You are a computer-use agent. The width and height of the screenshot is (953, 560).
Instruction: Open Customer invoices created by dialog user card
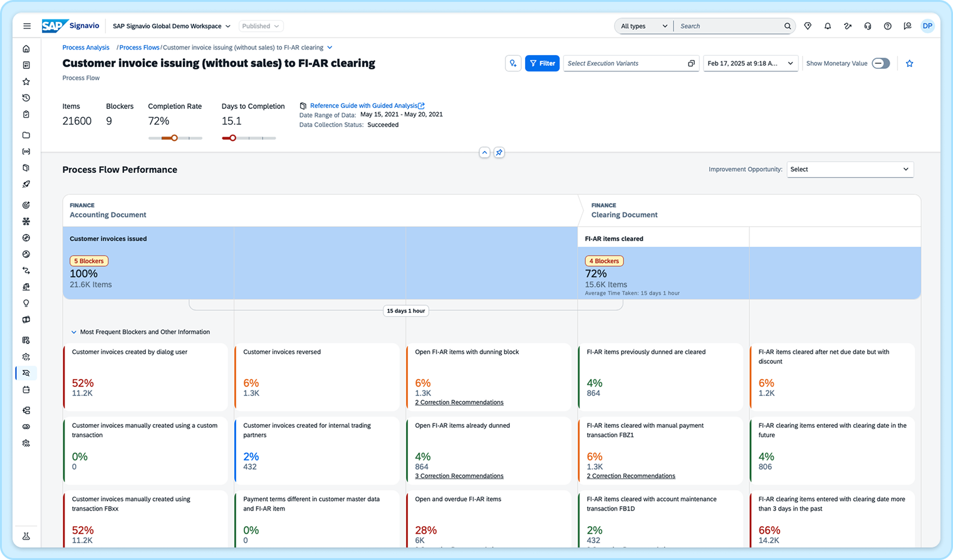point(145,377)
